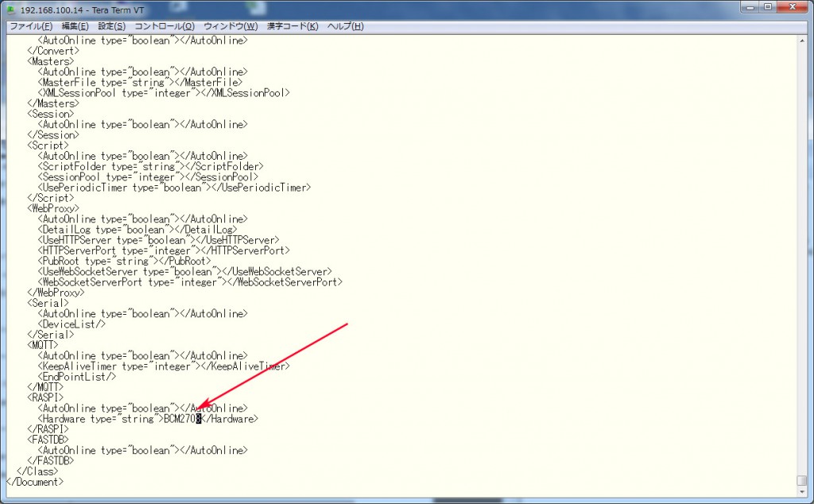The width and height of the screenshot is (814, 504).
Task: Click the BCM2708 hardware value text
Action: [182, 419]
